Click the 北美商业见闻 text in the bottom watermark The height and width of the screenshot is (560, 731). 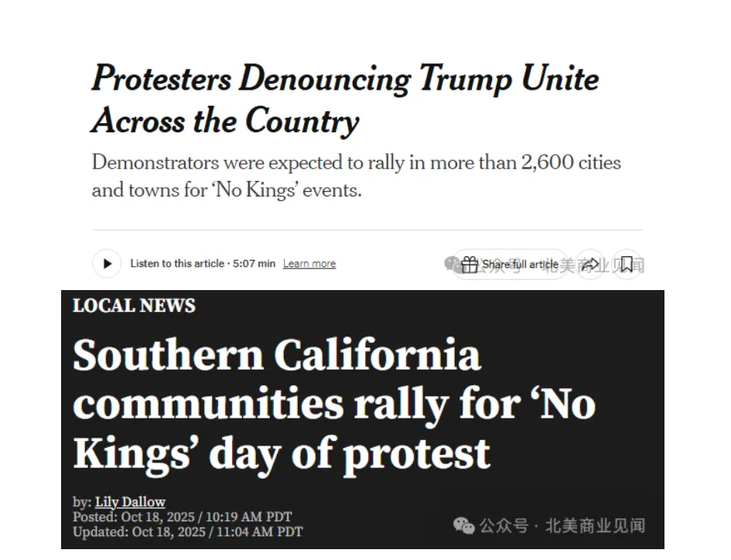click(595, 526)
